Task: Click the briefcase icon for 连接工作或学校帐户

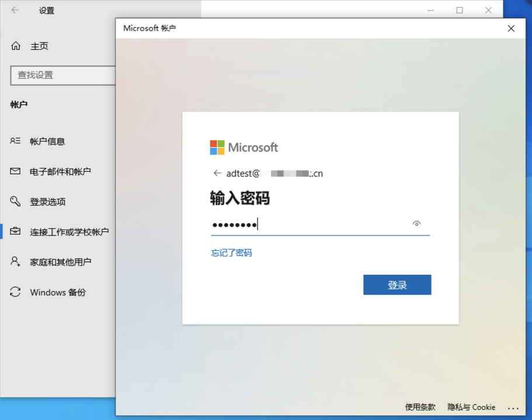Action: coord(15,231)
